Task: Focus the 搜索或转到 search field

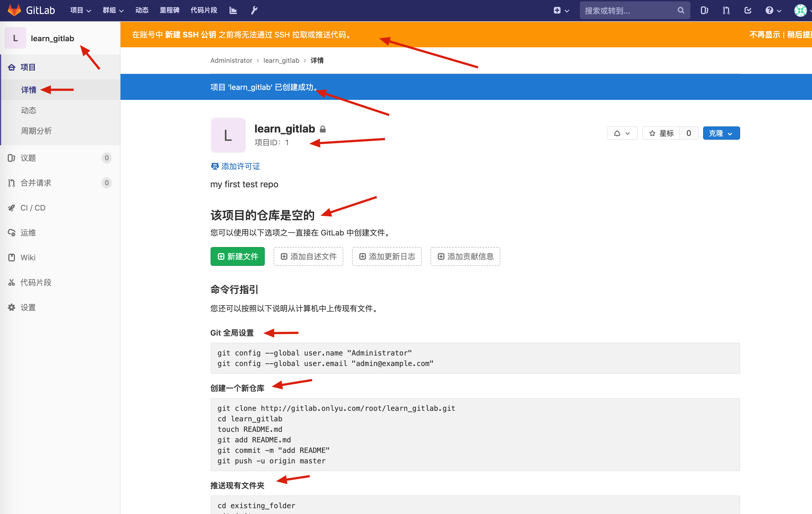Action: point(634,11)
